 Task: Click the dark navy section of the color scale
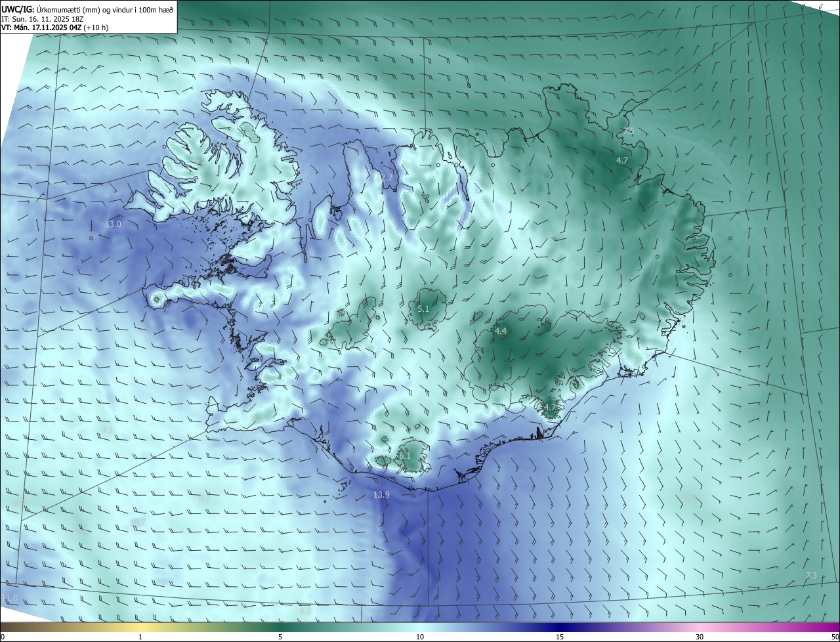(x=560, y=627)
